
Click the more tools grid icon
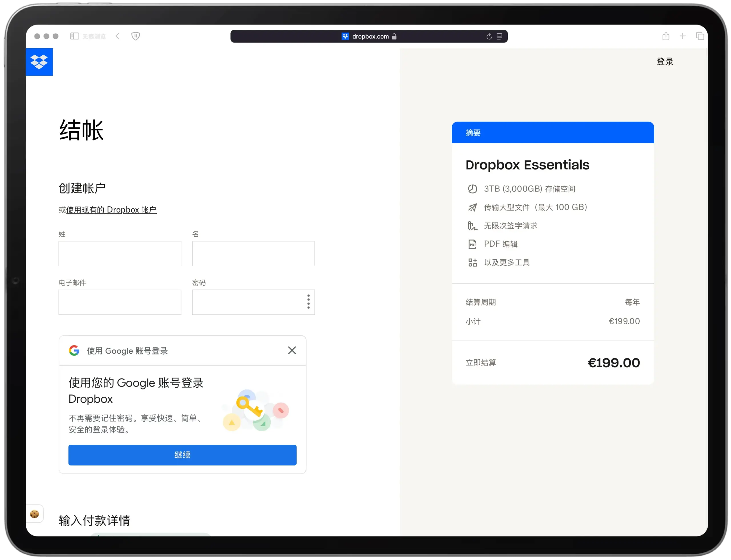(472, 262)
